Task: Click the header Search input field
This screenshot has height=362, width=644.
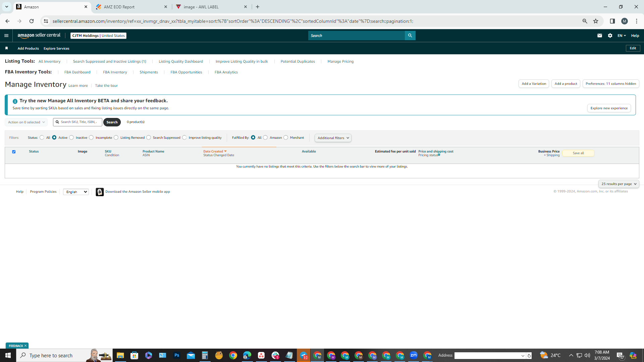Action: click(356, 36)
